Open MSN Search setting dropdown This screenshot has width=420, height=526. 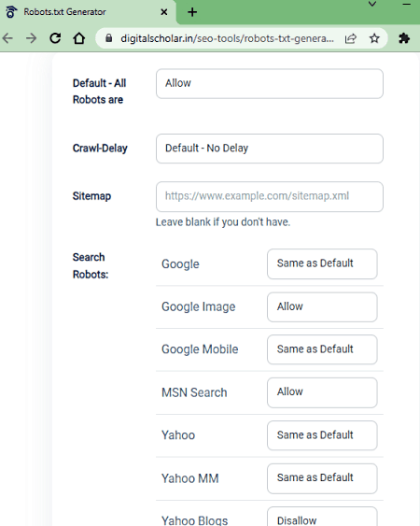[x=322, y=392]
